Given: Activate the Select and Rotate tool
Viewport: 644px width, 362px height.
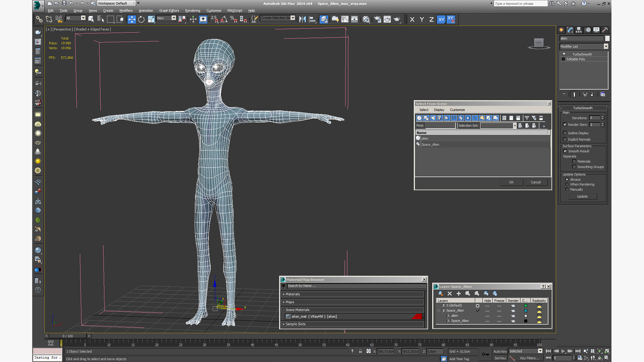Looking at the screenshot, I should click(141, 19).
